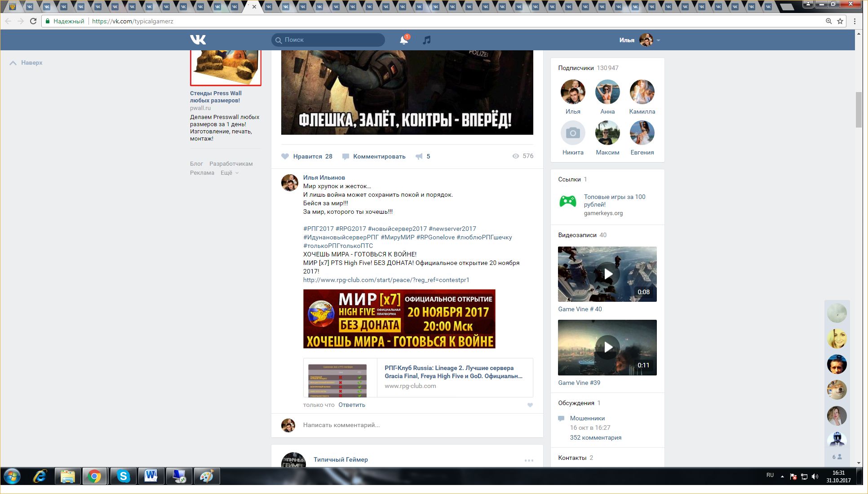Play the Game Vine # 40 video

(607, 274)
